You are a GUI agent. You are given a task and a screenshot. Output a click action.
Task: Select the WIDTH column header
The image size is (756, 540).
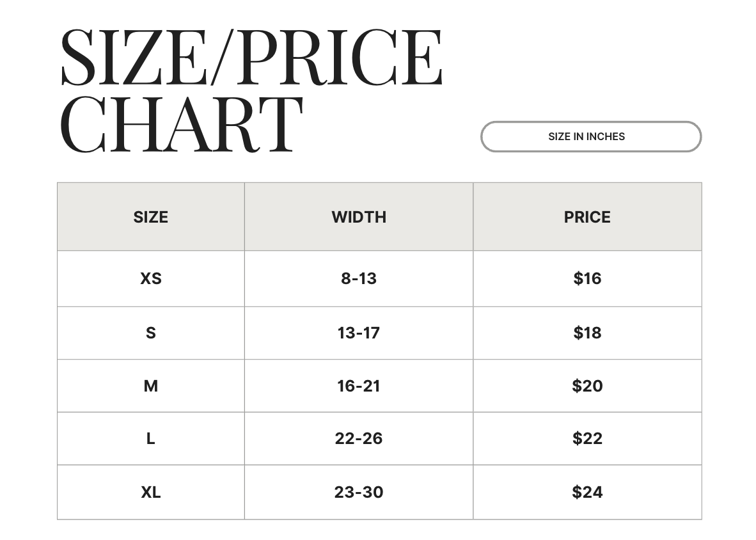pos(359,217)
